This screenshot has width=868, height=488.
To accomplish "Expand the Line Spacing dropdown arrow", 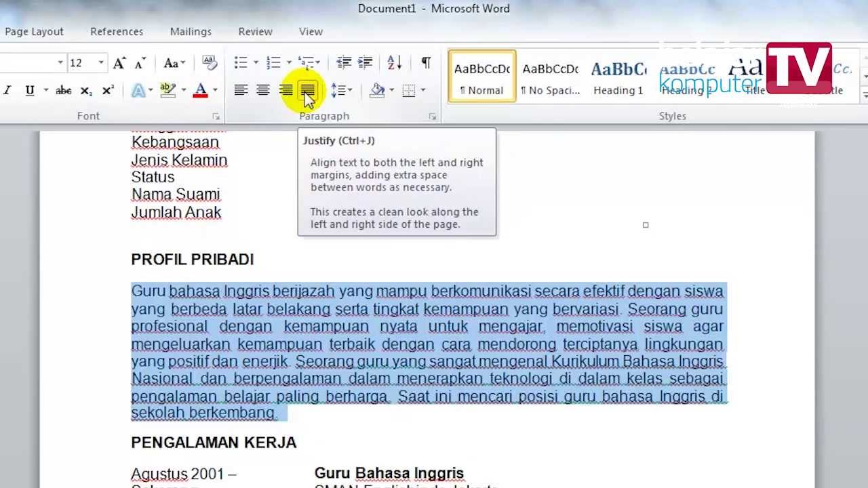I will coord(350,90).
